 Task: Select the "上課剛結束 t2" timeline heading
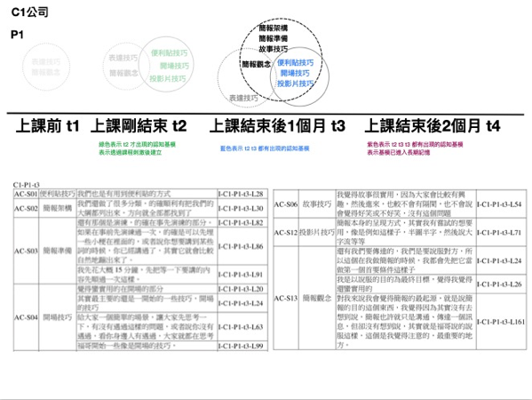(x=139, y=126)
